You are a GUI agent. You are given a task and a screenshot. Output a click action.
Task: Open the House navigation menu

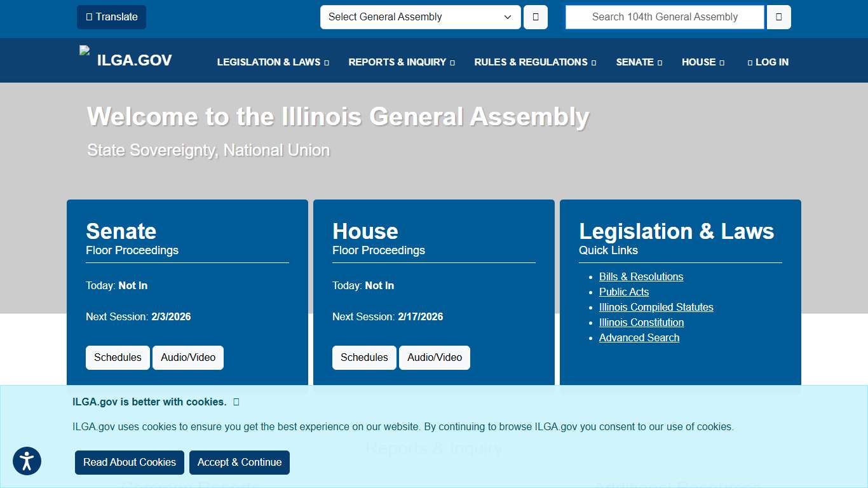pyautogui.click(x=702, y=62)
